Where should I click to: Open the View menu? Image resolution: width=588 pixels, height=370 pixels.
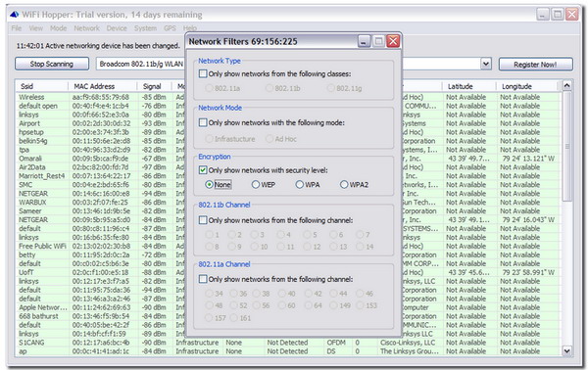[x=36, y=28]
